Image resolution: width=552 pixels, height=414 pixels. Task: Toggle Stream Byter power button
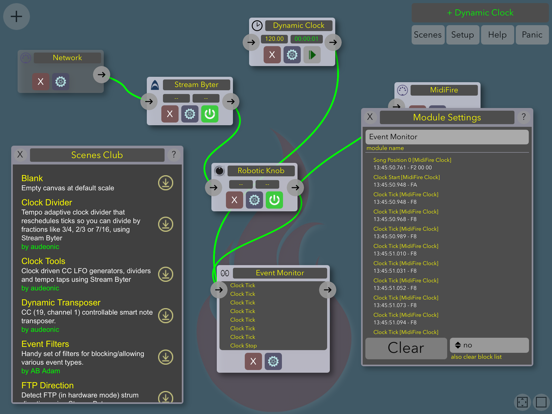coord(210,114)
